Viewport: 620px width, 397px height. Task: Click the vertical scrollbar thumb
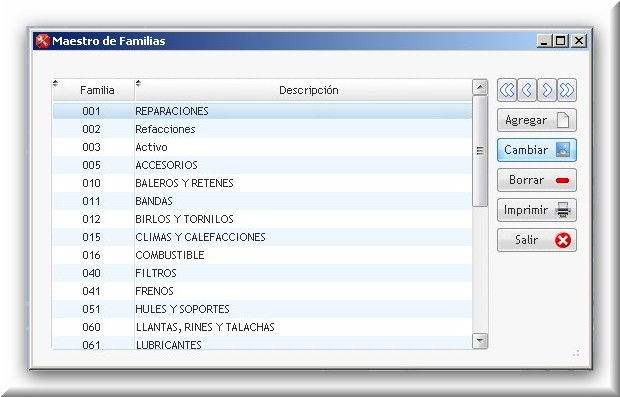480,151
